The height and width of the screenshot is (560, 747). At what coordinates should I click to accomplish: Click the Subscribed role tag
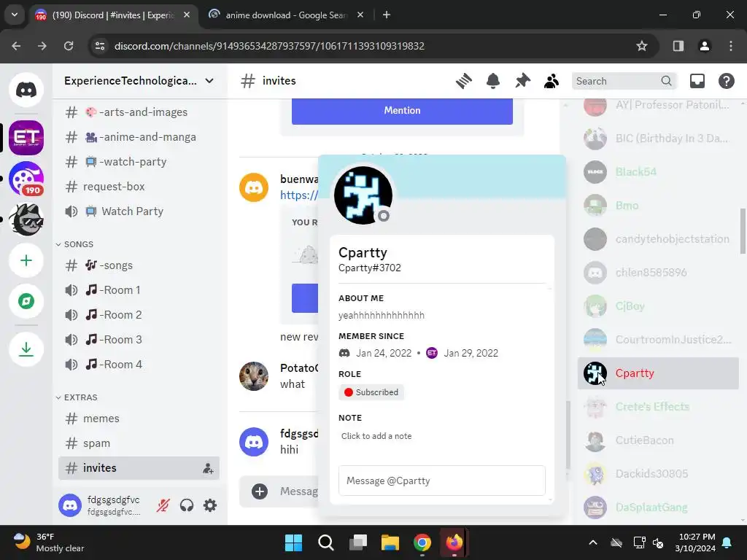click(371, 392)
